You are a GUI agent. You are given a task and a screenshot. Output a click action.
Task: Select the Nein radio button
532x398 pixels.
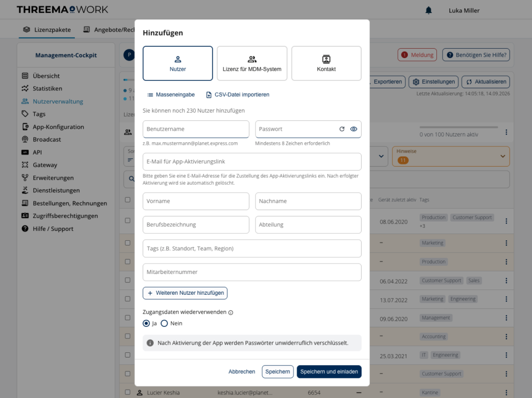164,323
